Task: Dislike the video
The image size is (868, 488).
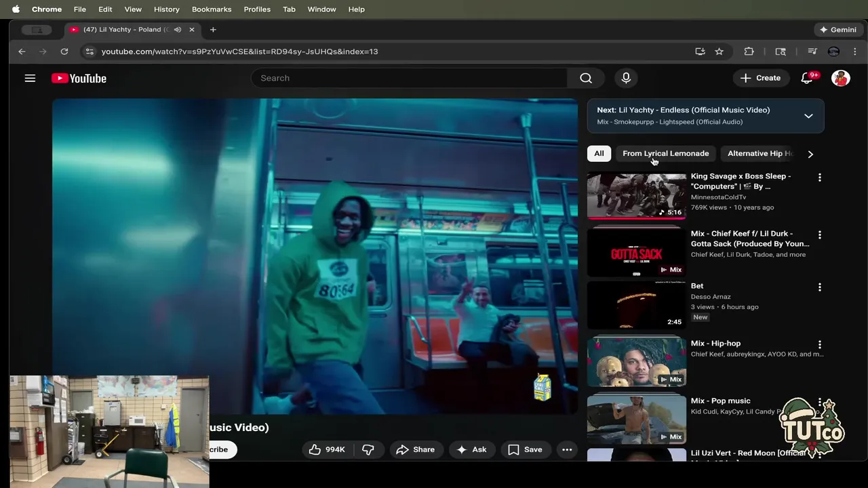Action: click(368, 449)
